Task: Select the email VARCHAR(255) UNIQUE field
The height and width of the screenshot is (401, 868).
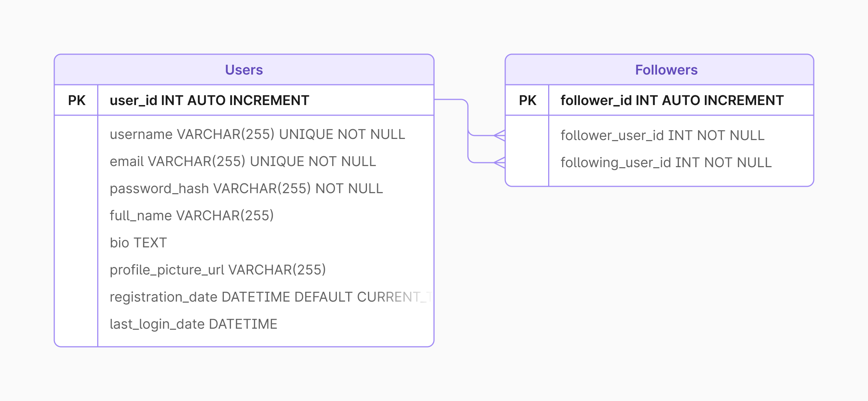Action: tap(243, 162)
